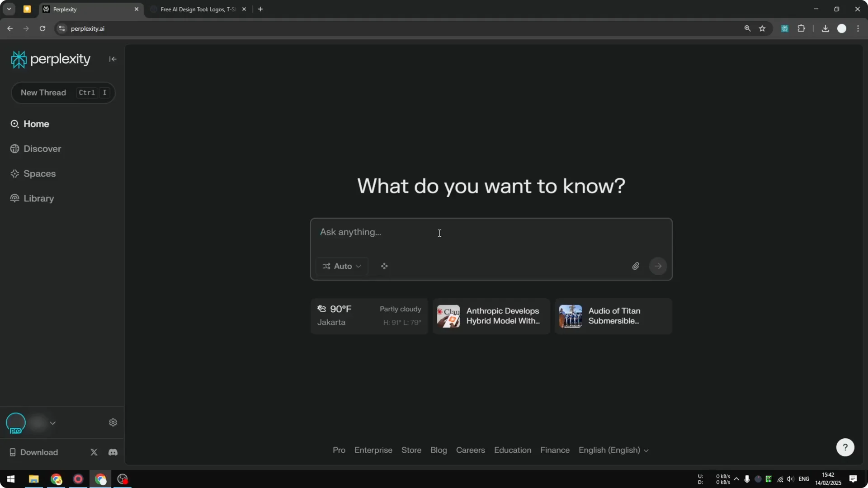Switch to Free AI Design Tool tab
Image resolution: width=868 pixels, height=488 pixels.
click(x=198, y=9)
